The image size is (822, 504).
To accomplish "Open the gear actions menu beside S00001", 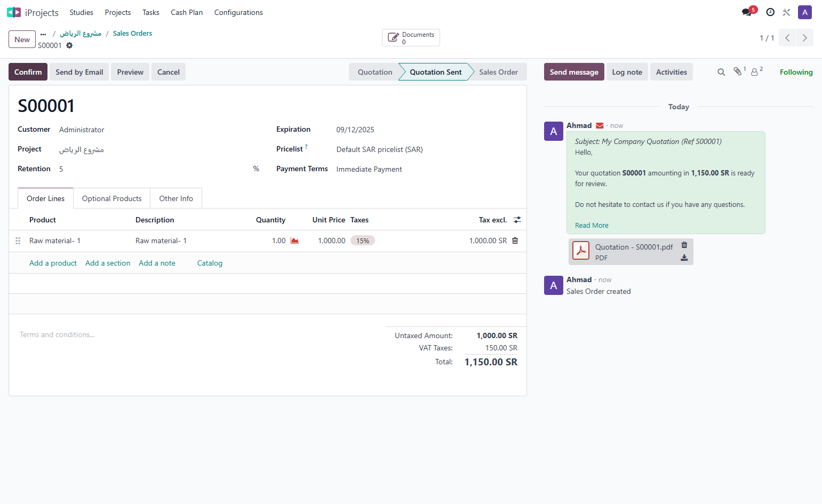I will click(x=69, y=45).
